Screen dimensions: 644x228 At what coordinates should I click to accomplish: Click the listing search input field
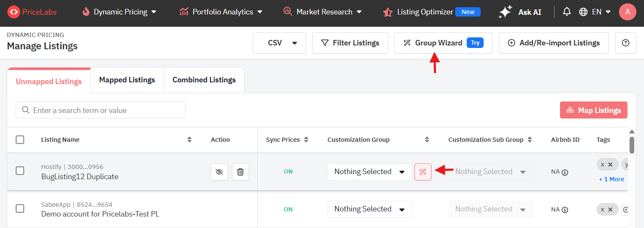click(101, 110)
